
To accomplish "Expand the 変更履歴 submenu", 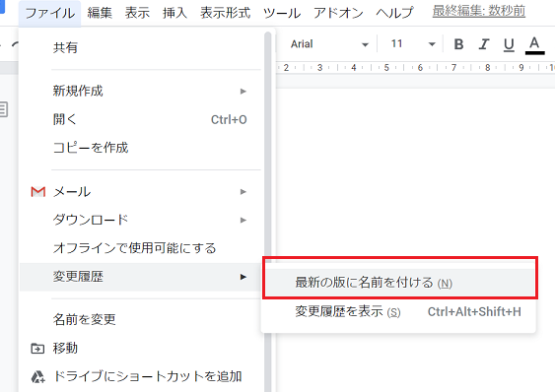I will click(x=141, y=277).
